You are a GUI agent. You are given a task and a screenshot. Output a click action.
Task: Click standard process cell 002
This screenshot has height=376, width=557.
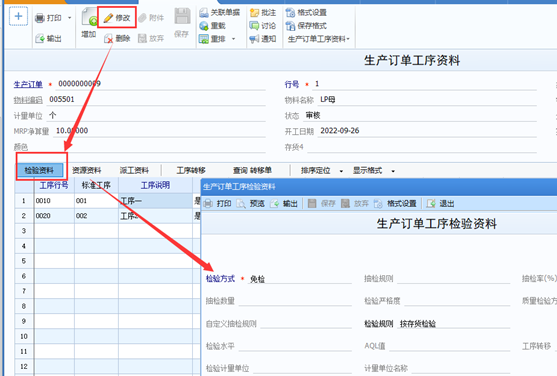[96, 216]
